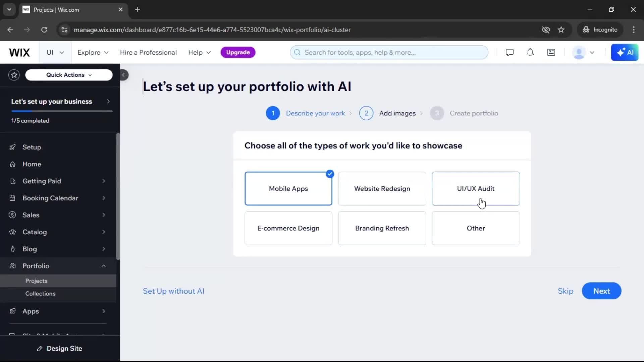This screenshot has width=644, height=362.
Task: Expand the Blog section arrow
Action: (x=104, y=249)
